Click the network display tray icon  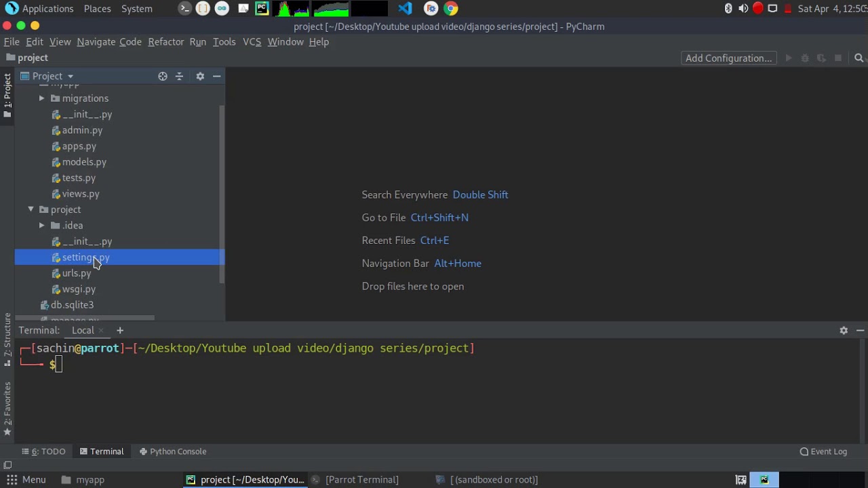(x=772, y=9)
